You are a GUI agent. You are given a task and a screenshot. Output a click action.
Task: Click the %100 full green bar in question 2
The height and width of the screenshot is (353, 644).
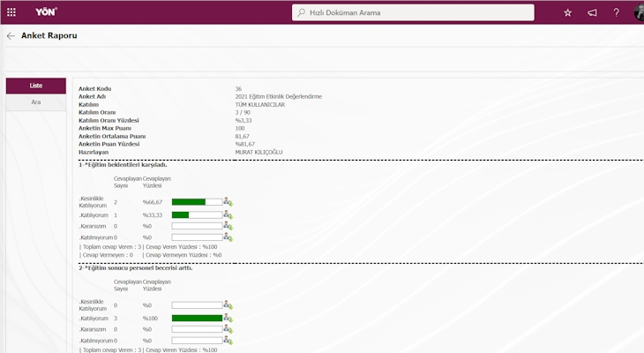coord(197,318)
